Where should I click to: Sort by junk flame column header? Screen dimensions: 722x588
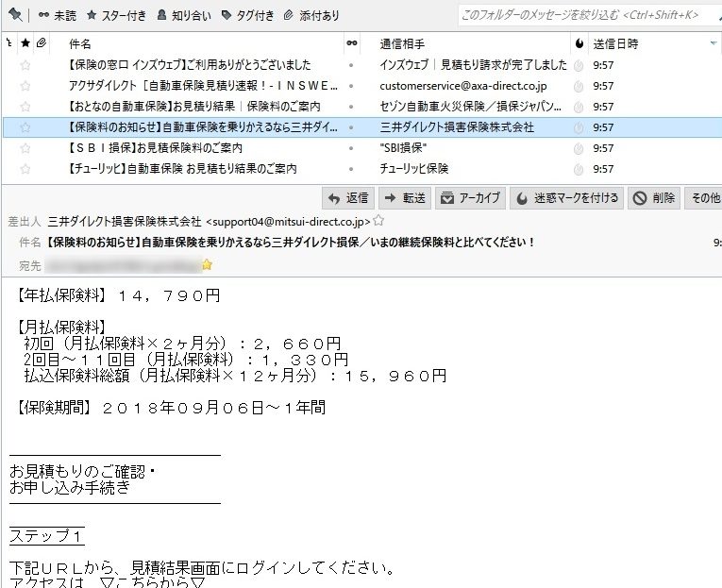coord(579,43)
